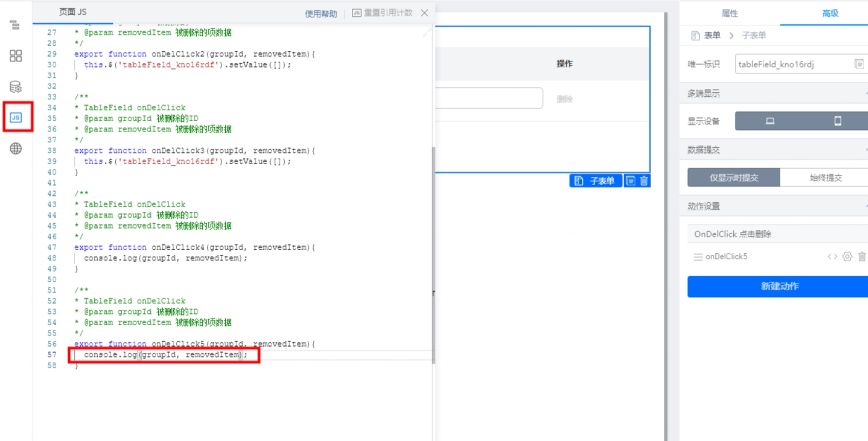Toggle desktop display device button
Screen dimensions: 868x441
[770, 121]
